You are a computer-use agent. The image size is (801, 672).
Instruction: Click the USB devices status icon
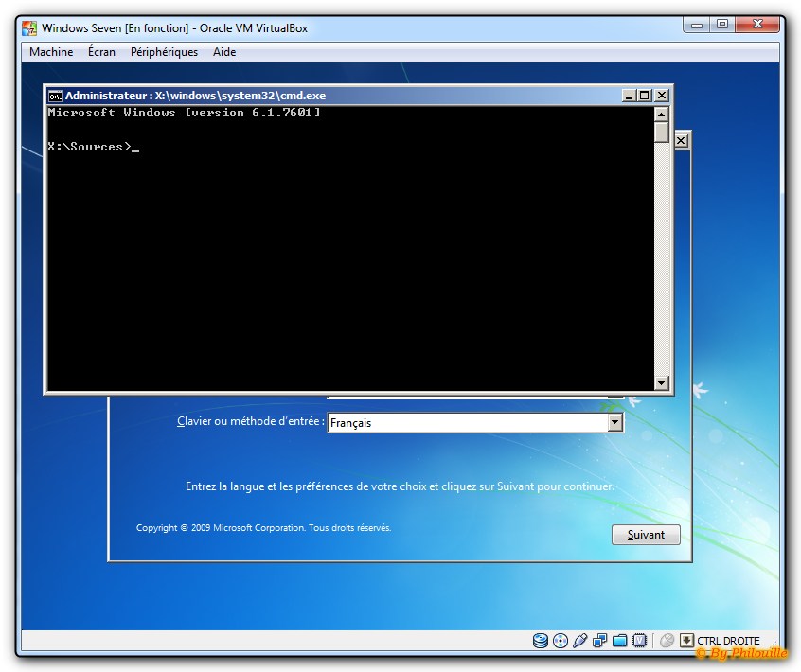580,641
